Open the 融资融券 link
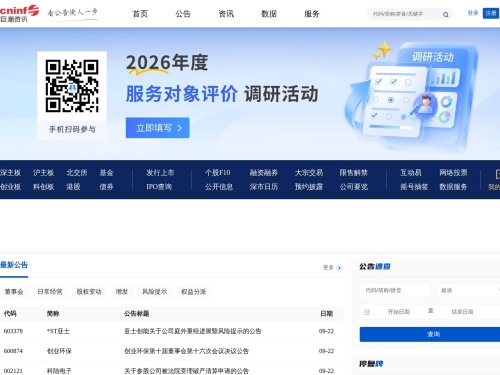 pyautogui.click(x=264, y=173)
